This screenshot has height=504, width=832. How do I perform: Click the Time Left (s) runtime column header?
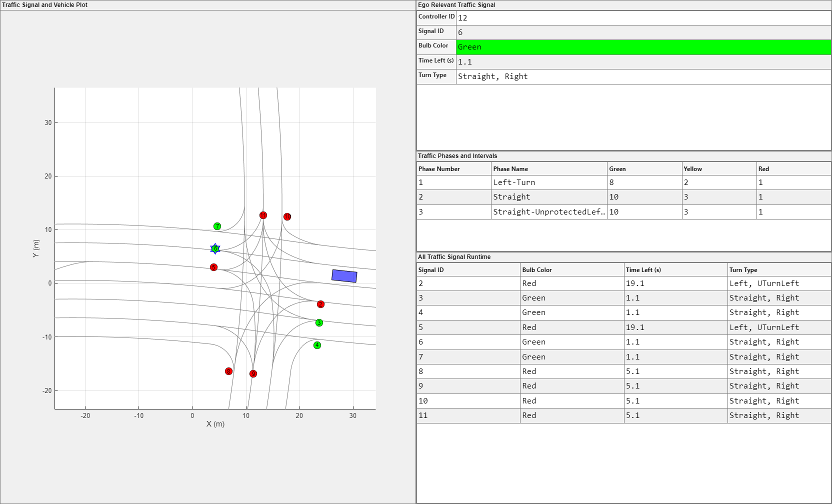(675, 270)
